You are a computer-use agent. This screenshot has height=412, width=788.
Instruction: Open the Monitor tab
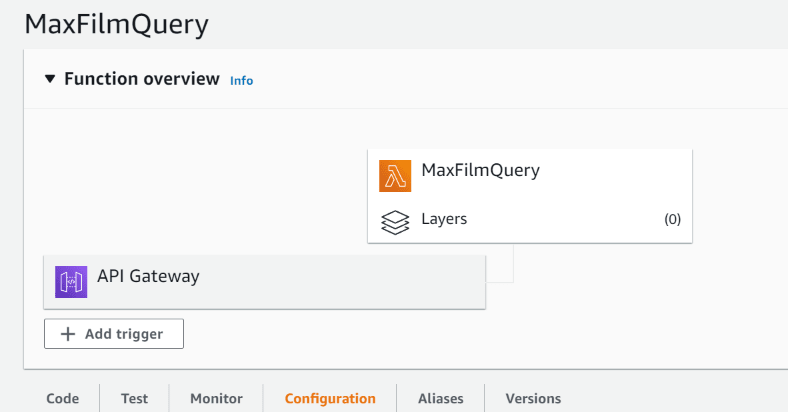click(216, 398)
